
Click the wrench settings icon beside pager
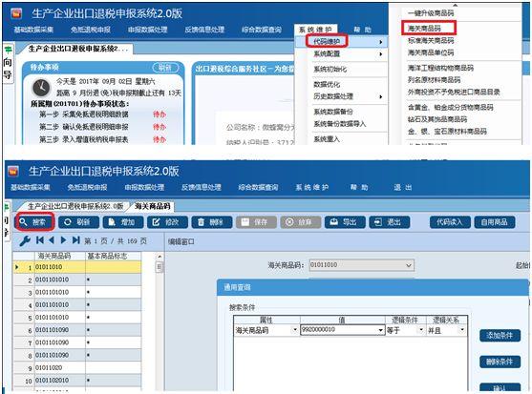[25, 240]
